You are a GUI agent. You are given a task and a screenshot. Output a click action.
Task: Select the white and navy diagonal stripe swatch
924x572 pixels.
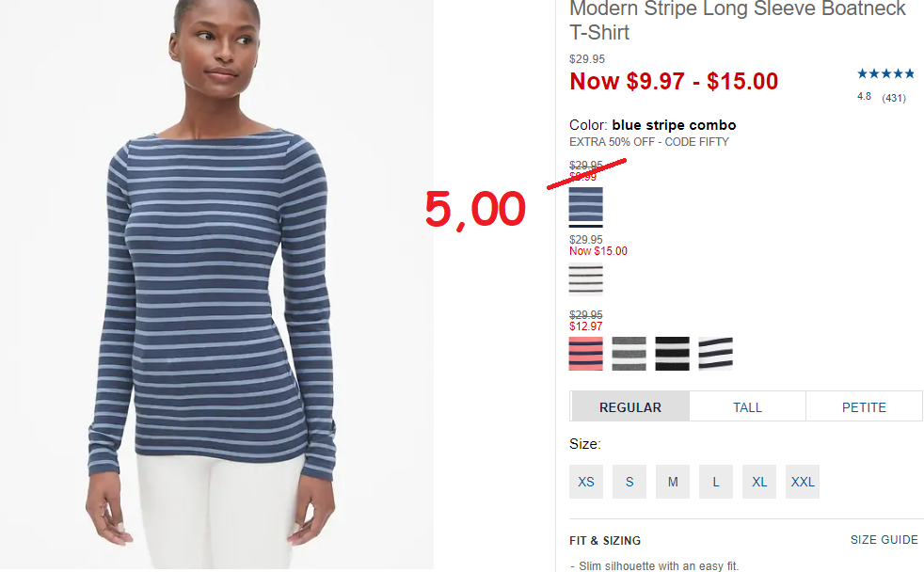(x=715, y=354)
